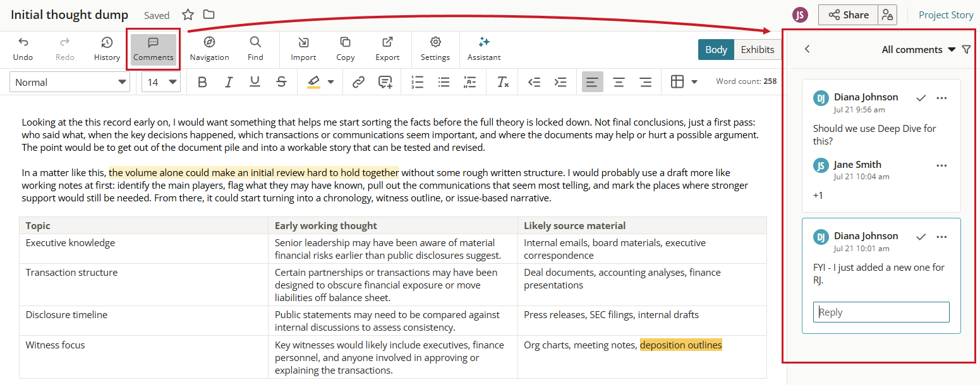Apply numbered list

pos(417,82)
